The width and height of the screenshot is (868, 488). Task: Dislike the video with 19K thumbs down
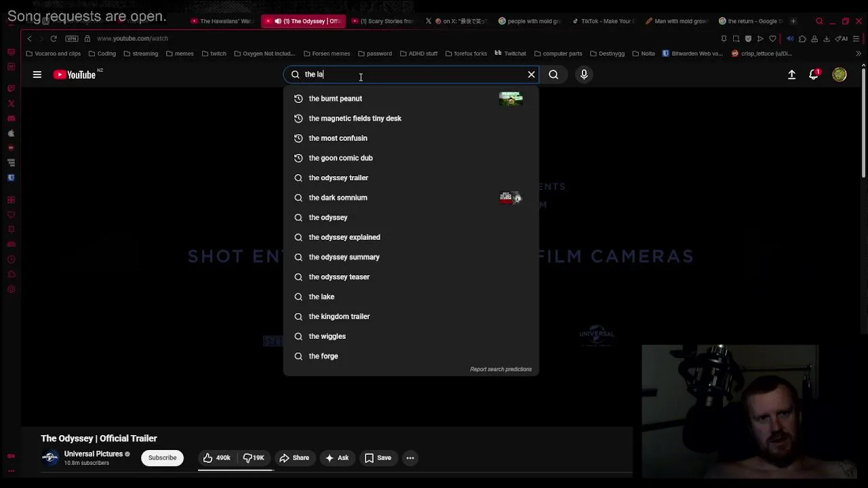pos(254,458)
